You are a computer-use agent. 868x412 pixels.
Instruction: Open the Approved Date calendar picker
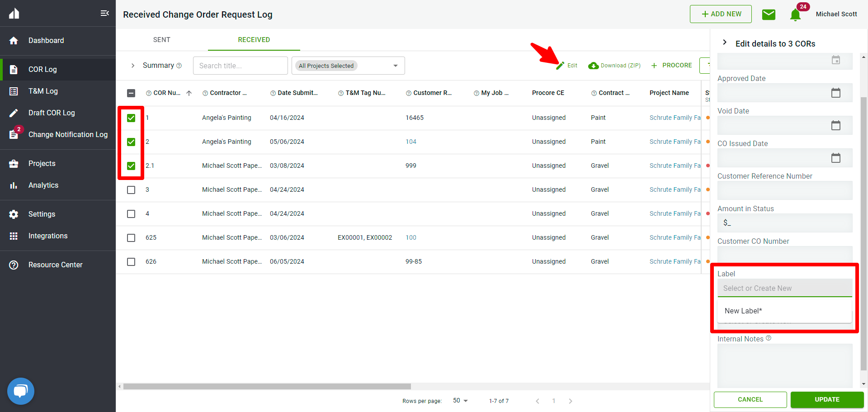(835, 93)
